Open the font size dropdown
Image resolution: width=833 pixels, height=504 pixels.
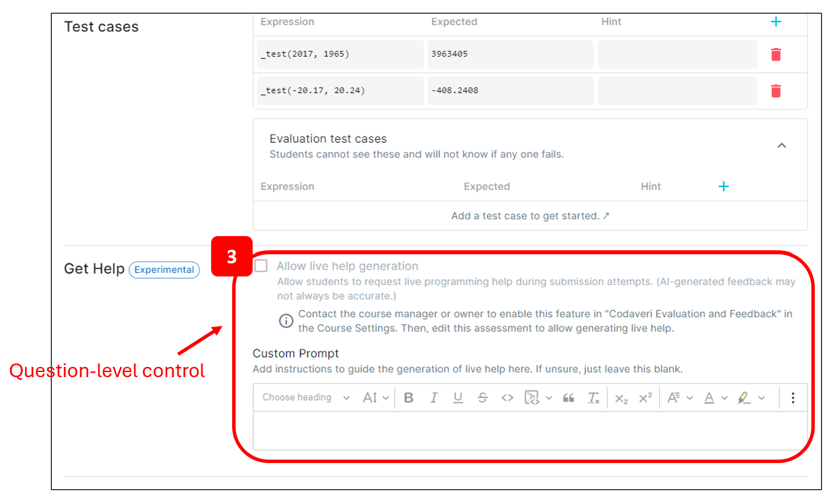[x=376, y=398]
